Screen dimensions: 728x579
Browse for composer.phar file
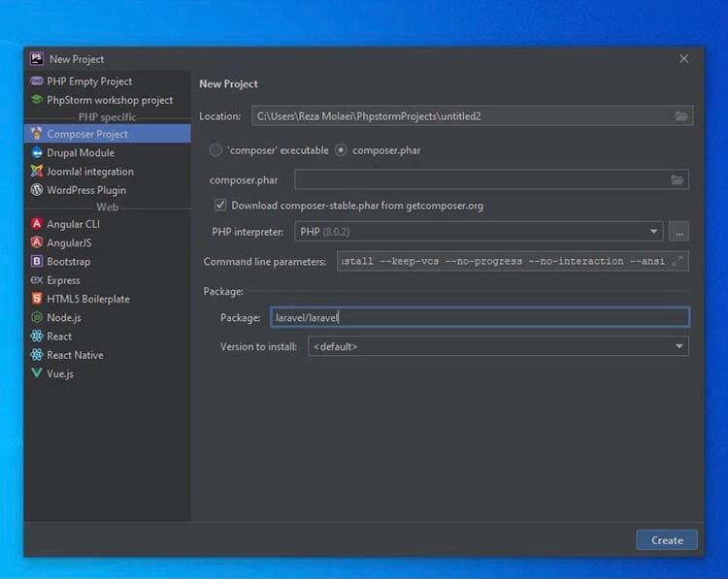point(677,179)
